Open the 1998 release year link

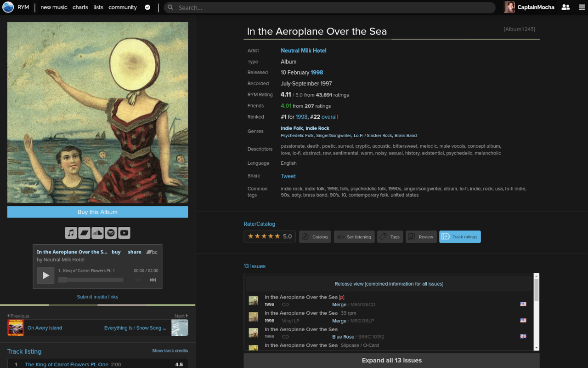pos(317,72)
